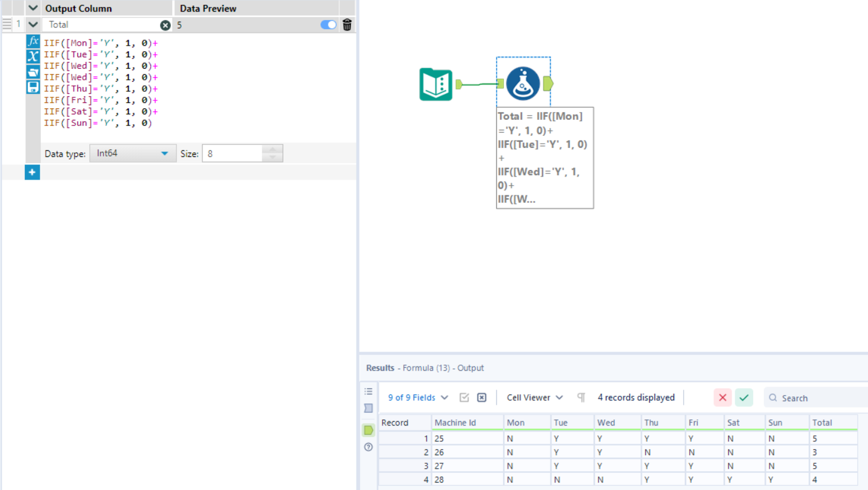Open the Cell Viewer dropdown
Viewport: 868px width, 490px height.
pyautogui.click(x=533, y=397)
